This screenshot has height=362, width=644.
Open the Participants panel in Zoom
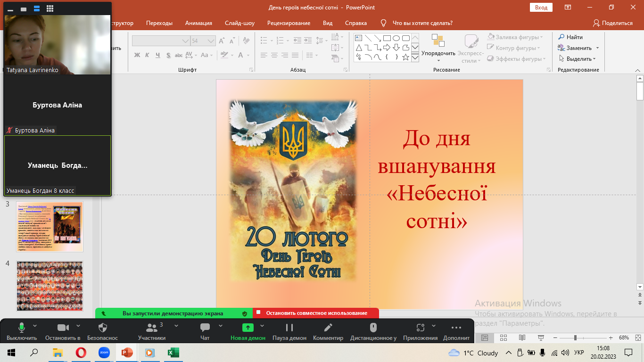click(152, 328)
